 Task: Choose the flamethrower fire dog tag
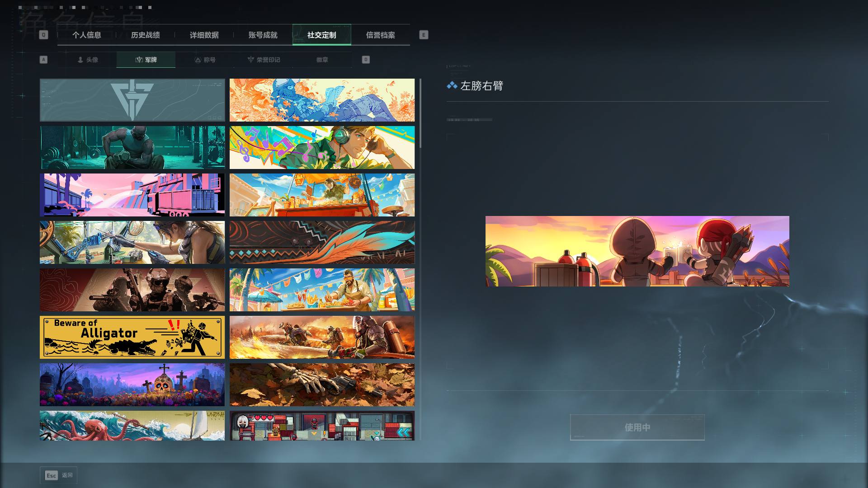pyautogui.click(x=322, y=338)
